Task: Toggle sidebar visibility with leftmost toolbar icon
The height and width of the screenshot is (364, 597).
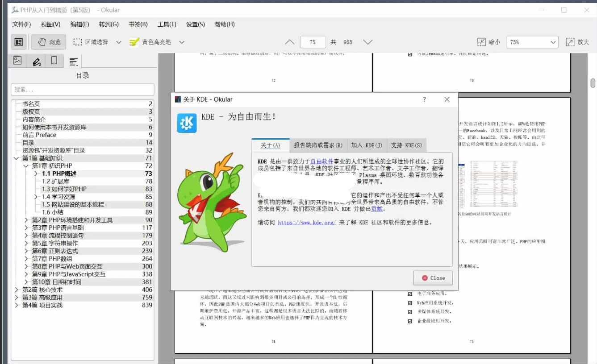Action: [18, 41]
